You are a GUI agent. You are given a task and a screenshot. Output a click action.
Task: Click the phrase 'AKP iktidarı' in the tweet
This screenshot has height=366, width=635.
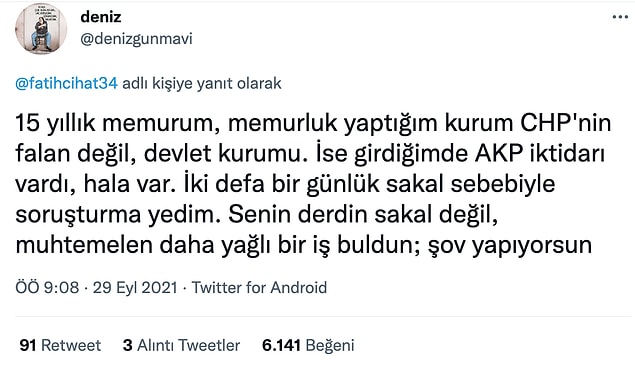tap(540, 153)
